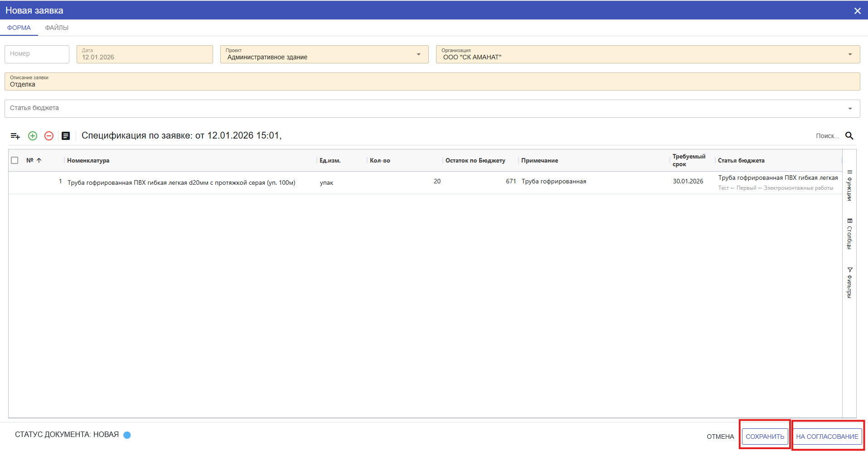This screenshot has height=451, width=868.
Task: Switch to the ФАЙЛЫ tab
Action: click(57, 28)
